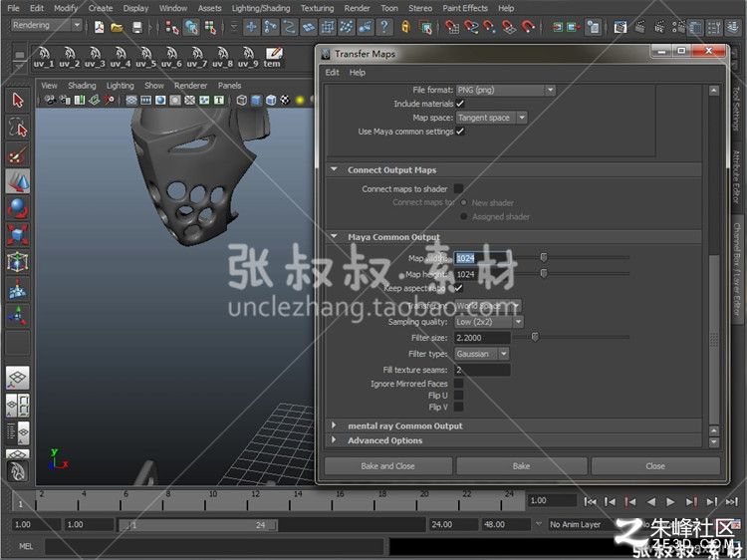Select the arrow Select tool

(18, 101)
